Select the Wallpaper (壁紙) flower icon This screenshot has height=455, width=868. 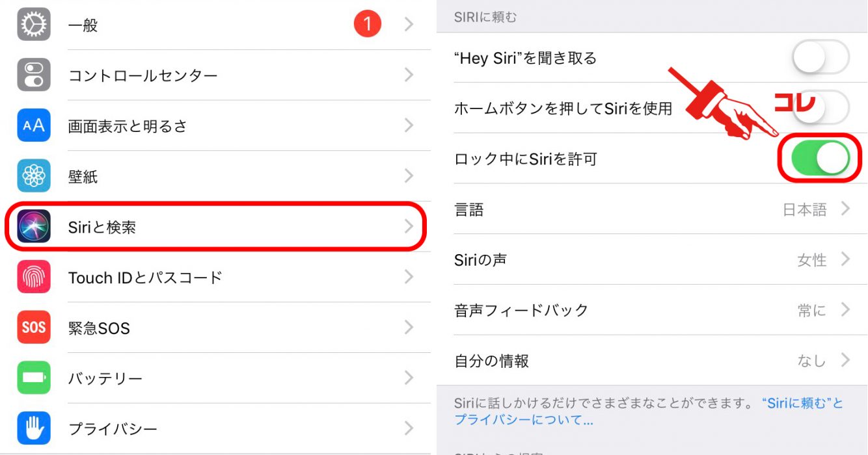click(x=33, y=175)
